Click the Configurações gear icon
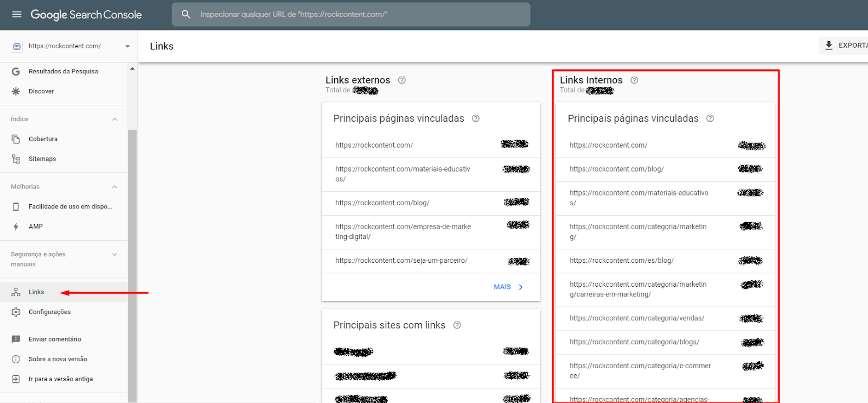The width and height of the screenshot is (868, 403). click(16, 312)
